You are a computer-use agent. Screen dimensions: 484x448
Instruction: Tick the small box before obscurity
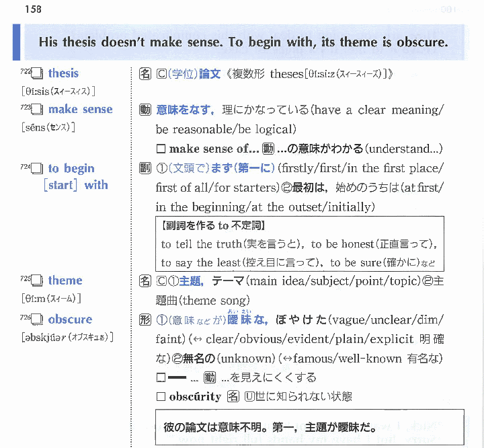[x=161, y=397]
